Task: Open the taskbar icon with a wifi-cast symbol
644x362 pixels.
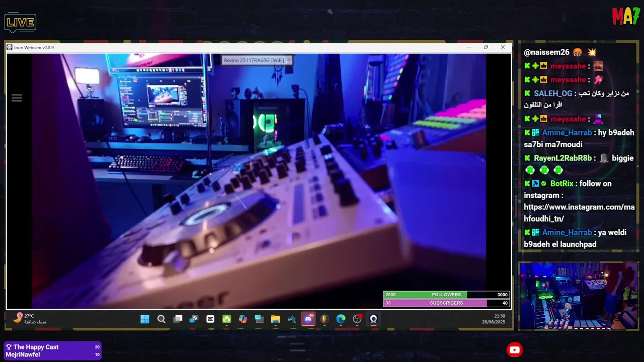Action: click(x=194, y=319)
